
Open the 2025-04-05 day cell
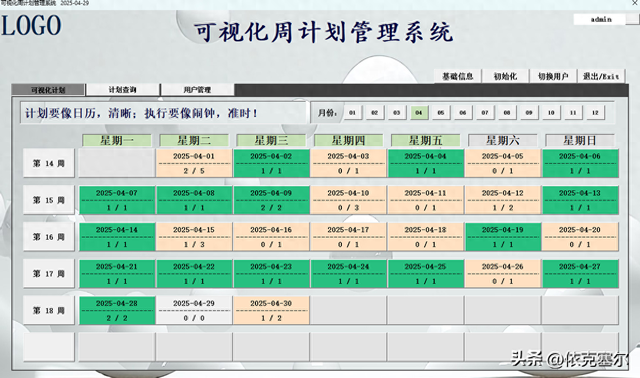point(502,163)
